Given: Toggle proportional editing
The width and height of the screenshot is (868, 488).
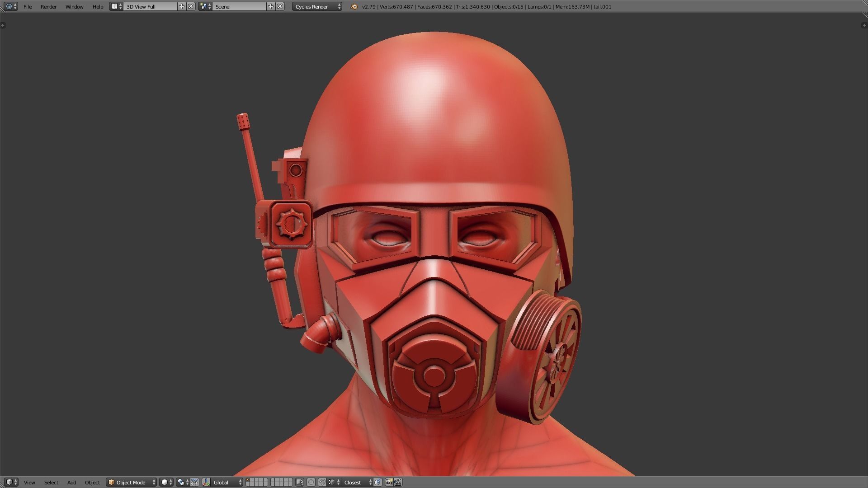Looking at the screenshot, I should [311, 482].
